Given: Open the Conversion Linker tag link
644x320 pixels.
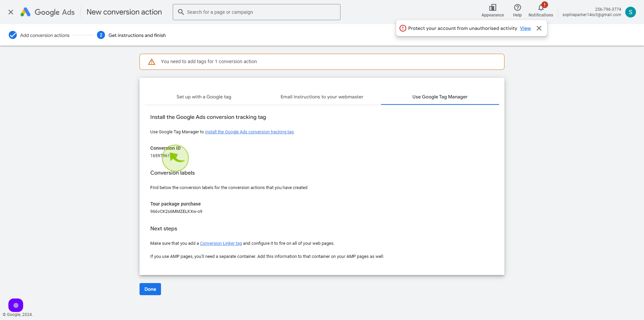Looking at the screenshot, I should pos(221,243).
